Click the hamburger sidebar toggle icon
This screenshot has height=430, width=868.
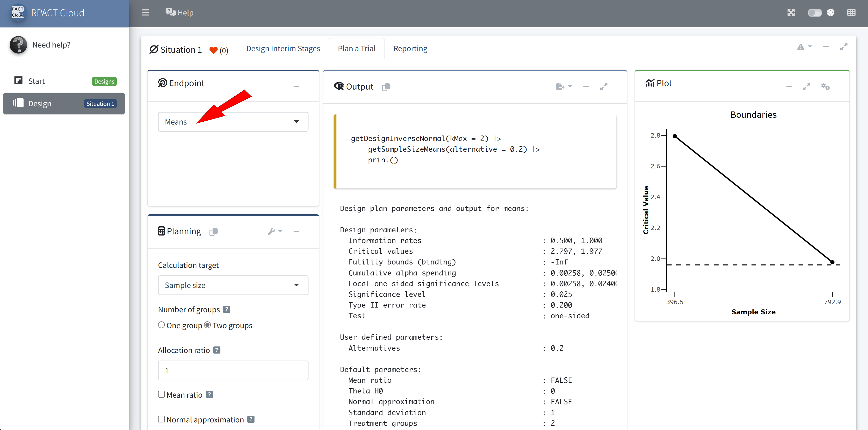(145, 13)
